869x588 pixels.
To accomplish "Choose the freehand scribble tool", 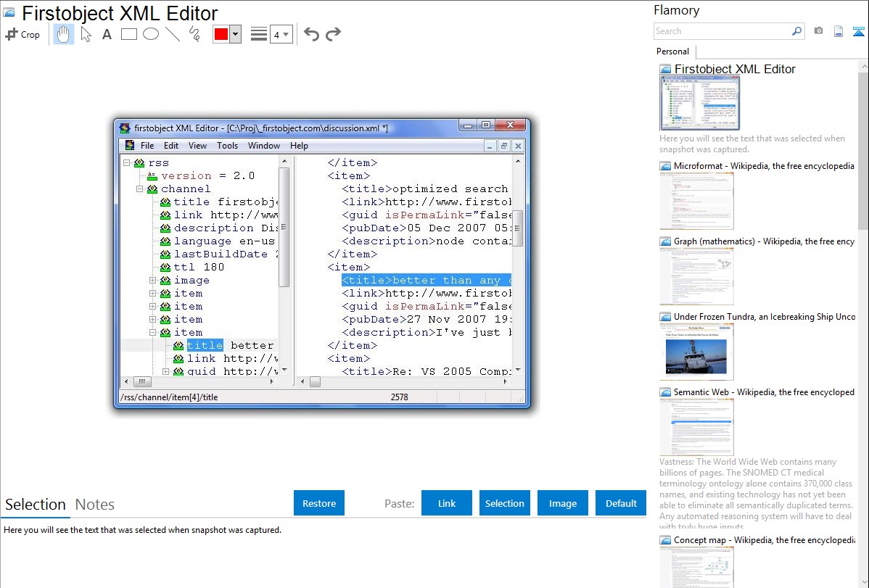I will [x=194, y=34].
